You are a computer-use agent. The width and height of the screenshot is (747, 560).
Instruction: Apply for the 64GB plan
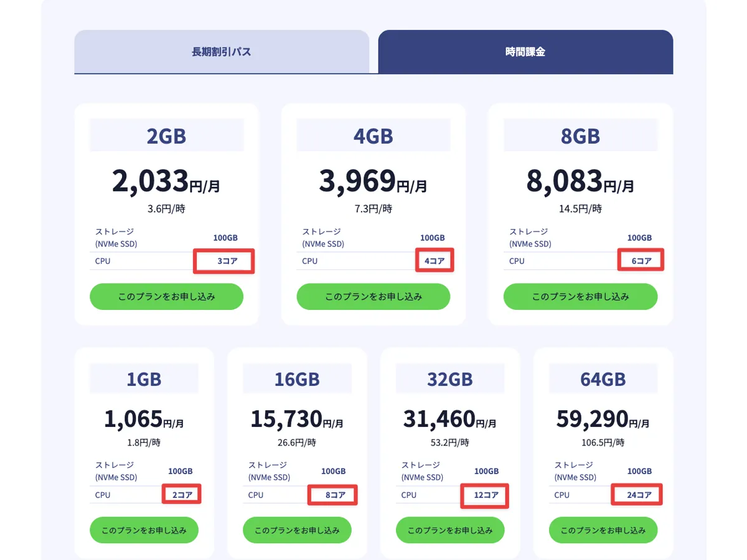click(603, 531)
